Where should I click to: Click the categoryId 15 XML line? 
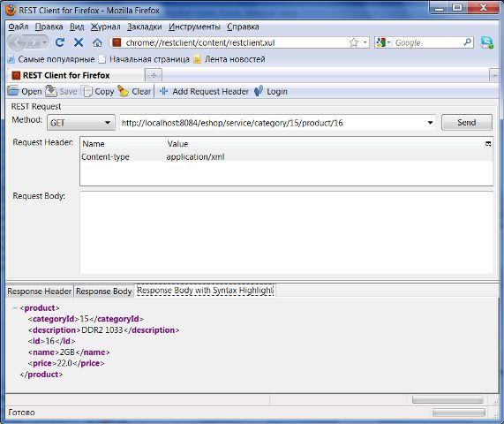(x=86, y=319)
